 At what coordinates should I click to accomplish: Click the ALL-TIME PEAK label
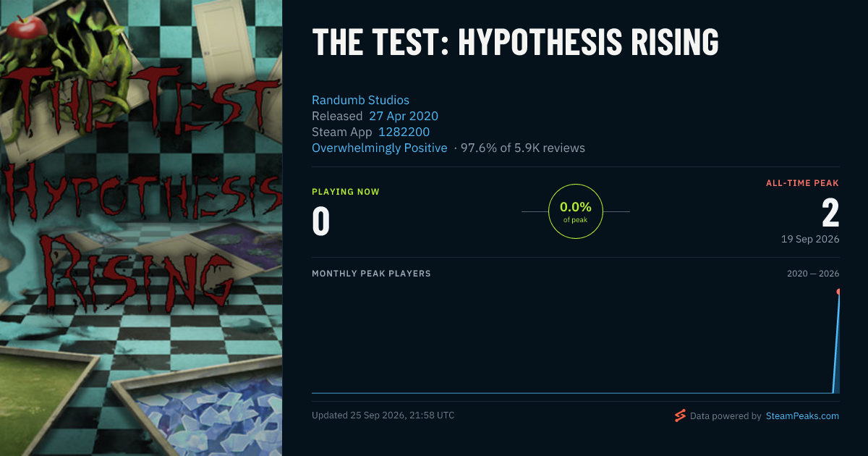pos(802,183)
